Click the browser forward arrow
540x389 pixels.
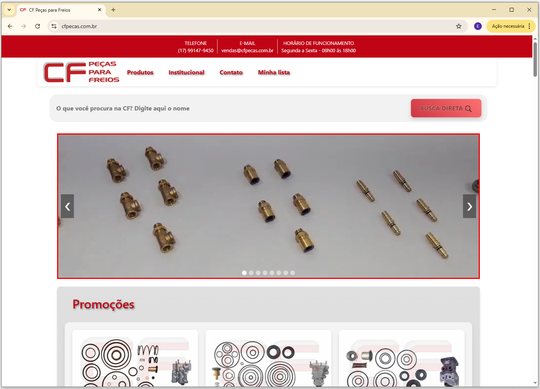pyautogui.click(x=23, y=26)
